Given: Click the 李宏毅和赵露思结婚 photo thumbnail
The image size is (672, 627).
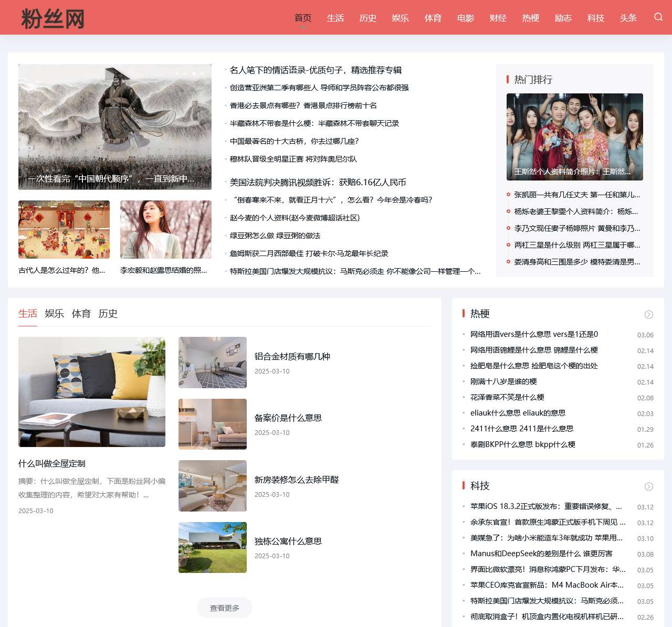Looking at the screenshot, I should tap(165, 230).
